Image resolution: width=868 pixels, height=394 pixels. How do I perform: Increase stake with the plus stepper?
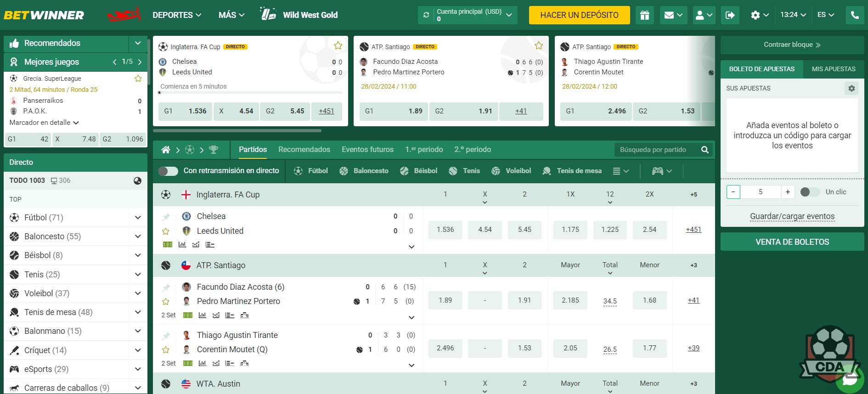point(788,192)
